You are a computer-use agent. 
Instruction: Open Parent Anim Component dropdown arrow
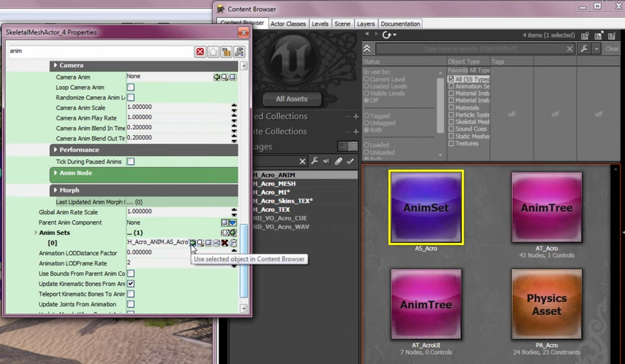click(x=233, y=222)
